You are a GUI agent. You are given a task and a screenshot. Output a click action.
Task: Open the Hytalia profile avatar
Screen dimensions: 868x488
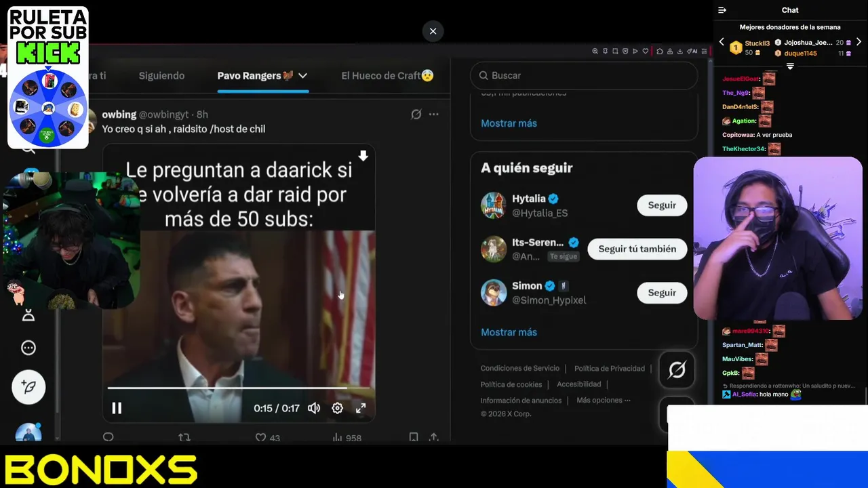click(x=494, y=205)
